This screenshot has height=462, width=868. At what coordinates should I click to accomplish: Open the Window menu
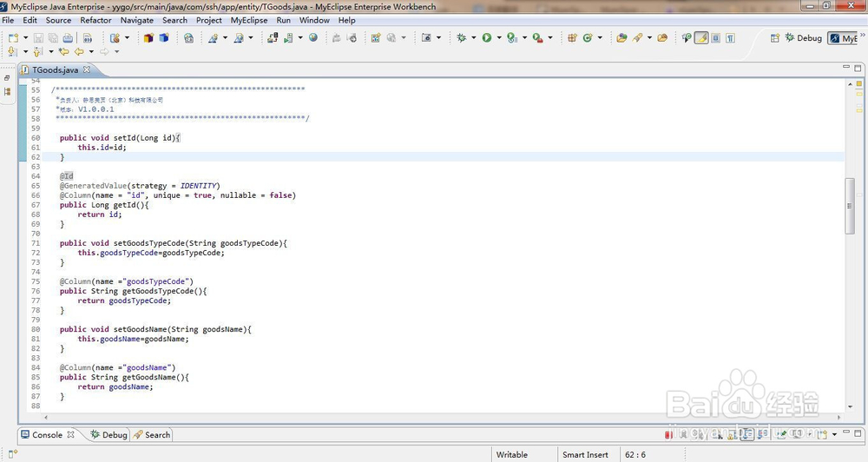pyautogui.click(x=314, y=20)
